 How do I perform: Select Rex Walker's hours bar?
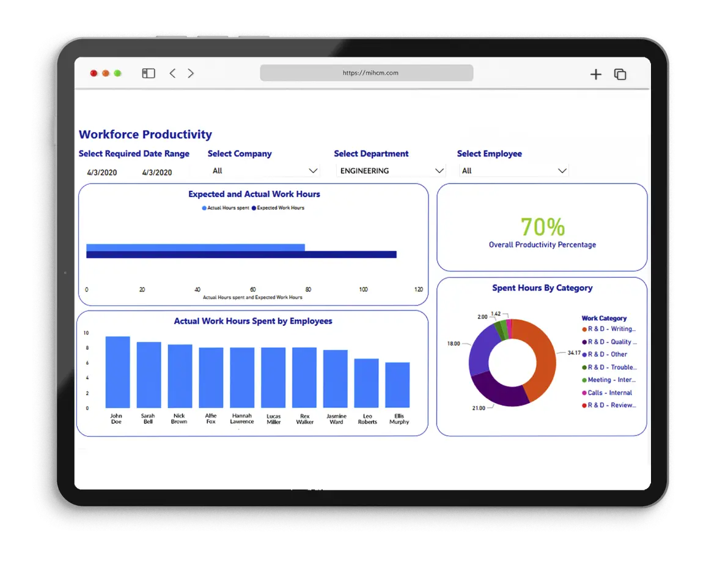304,378
